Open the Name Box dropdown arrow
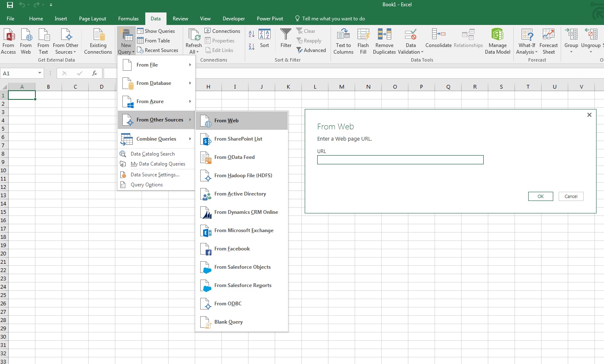Image resolution: width=604 pixels, height=364 pixels. tap(40, 73)
